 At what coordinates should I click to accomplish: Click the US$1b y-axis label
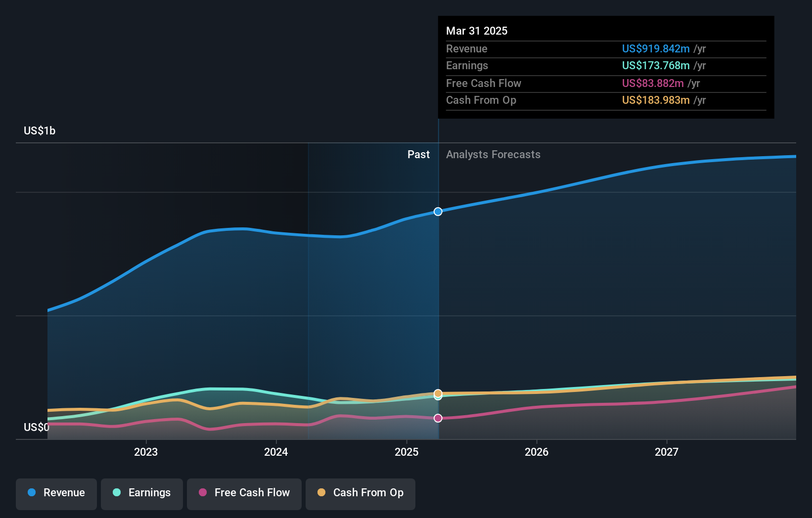pyautogui.click(x=40, y=131)
